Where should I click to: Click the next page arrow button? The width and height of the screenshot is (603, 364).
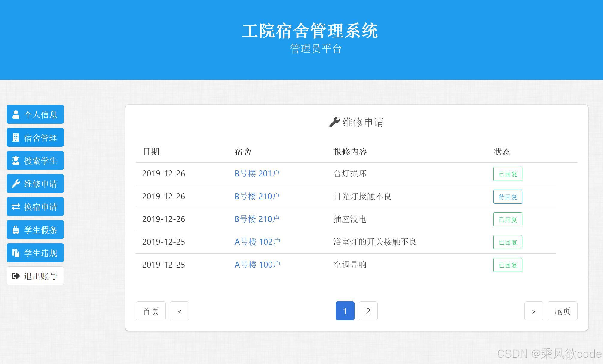point(534,311)
